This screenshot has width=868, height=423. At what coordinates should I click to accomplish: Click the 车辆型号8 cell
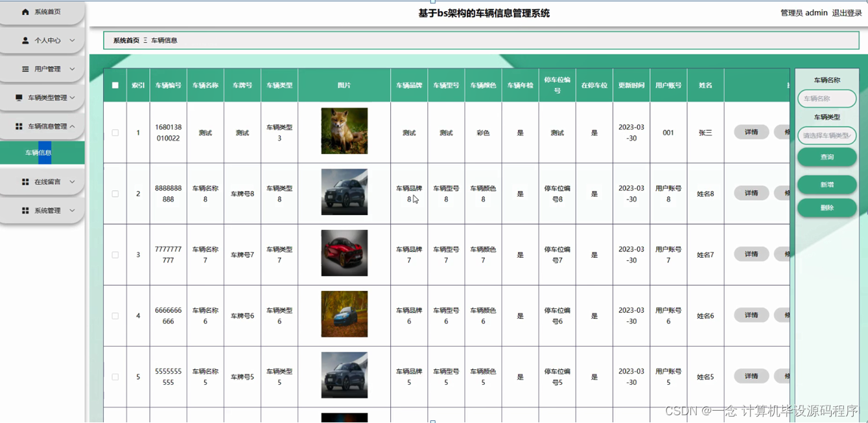coord(446,194)
